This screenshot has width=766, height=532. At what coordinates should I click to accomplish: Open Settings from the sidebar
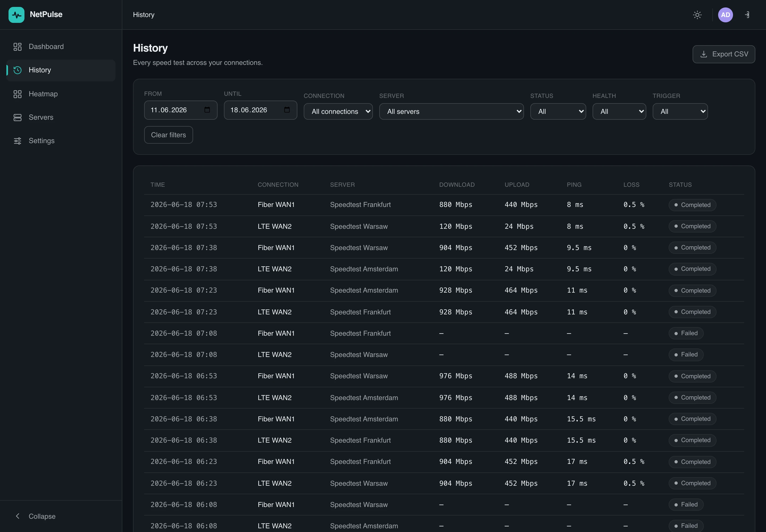[61, 141]
